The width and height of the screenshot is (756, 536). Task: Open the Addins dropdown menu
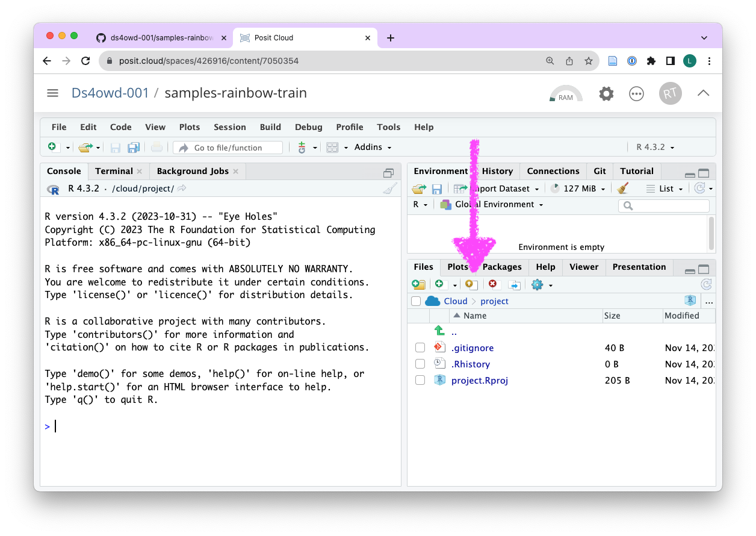coord(373,147)
